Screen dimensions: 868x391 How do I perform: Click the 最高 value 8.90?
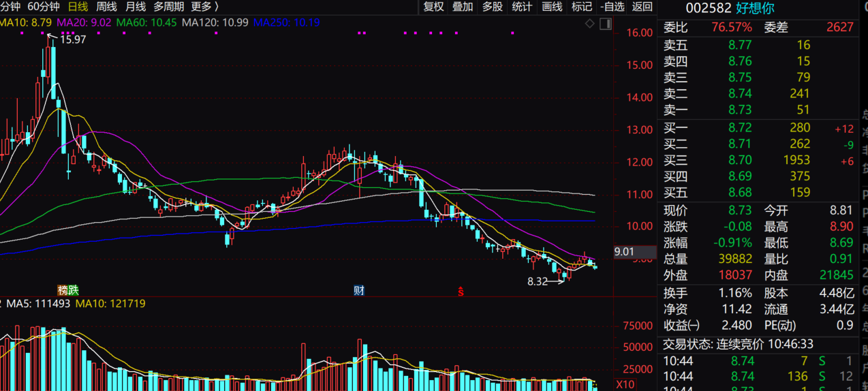[841, 227]
